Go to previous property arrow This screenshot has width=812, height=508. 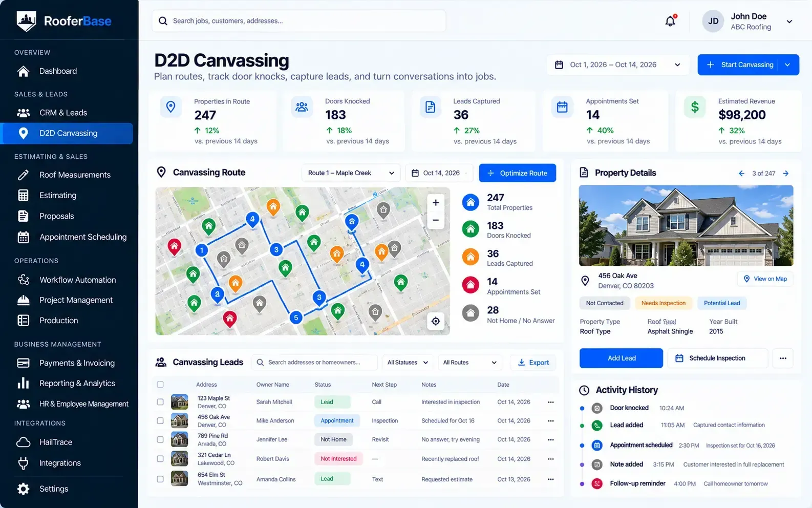(x=741, y=174)
